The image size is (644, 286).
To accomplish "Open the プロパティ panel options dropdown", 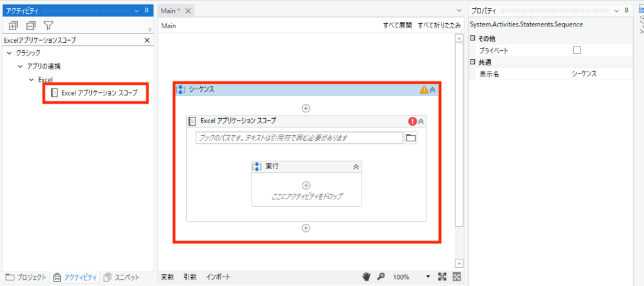I will tap(617, 11).
